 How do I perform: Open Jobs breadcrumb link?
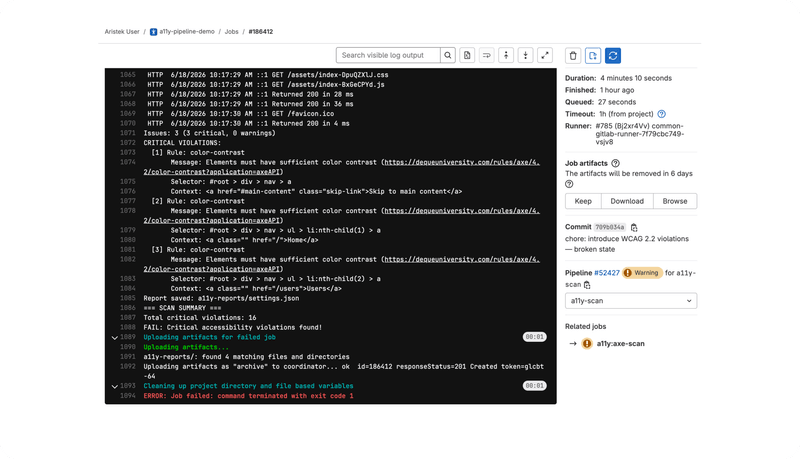click(x=232, y=32)
